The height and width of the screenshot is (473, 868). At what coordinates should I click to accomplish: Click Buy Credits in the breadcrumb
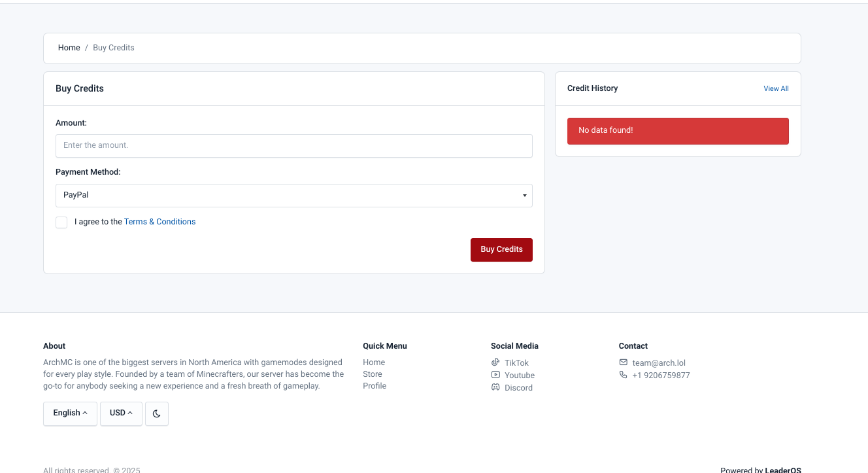pyautogui.click(x=114, y=48)
